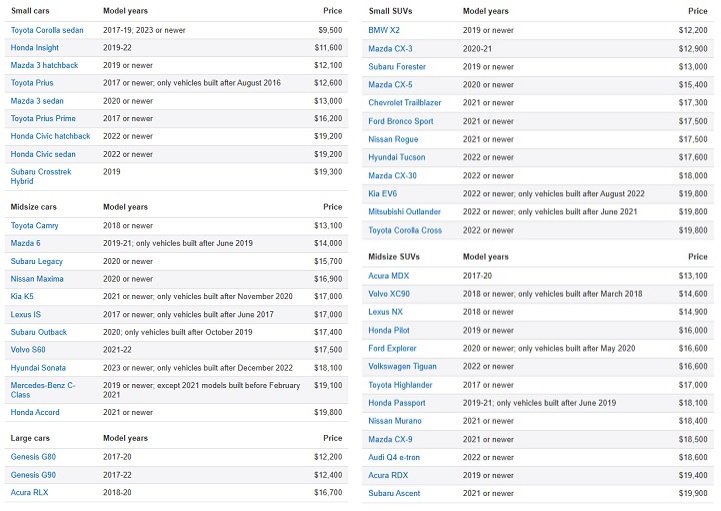Open Subaru Crosstrek Hybrid link

tap(40, 177)
